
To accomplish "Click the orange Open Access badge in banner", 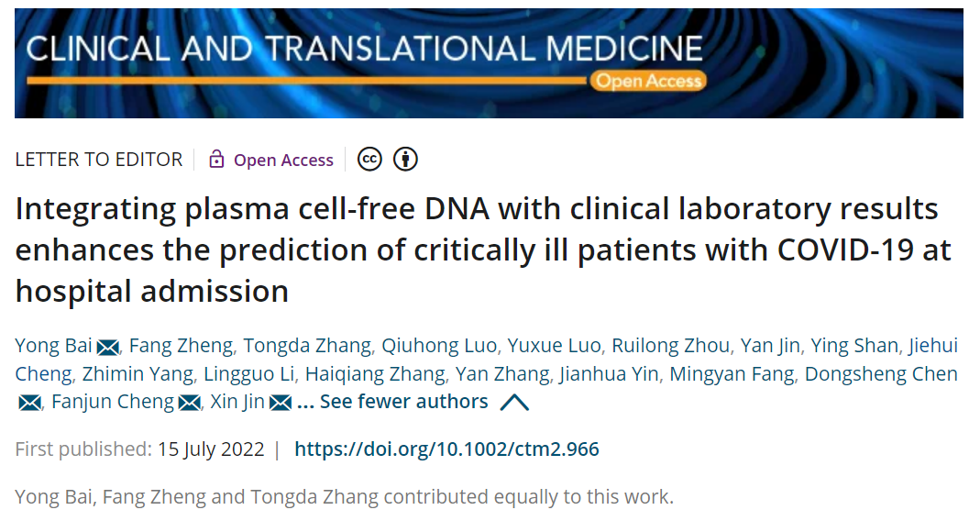I will 647,81.
